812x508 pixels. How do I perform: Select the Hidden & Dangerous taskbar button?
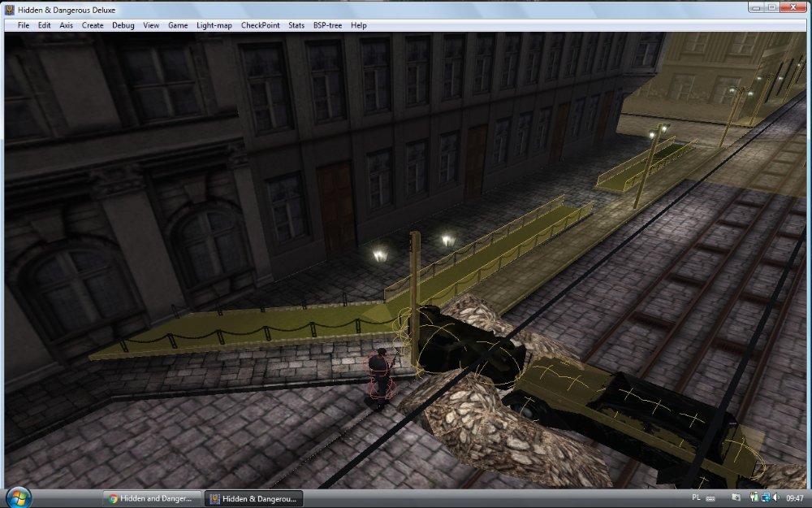point(254,498)
